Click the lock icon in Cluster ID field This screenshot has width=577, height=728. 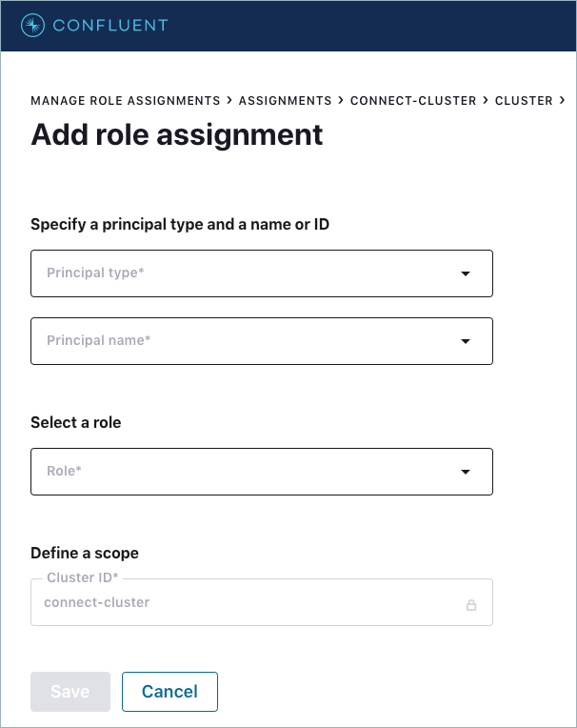(x=470, y=605)
